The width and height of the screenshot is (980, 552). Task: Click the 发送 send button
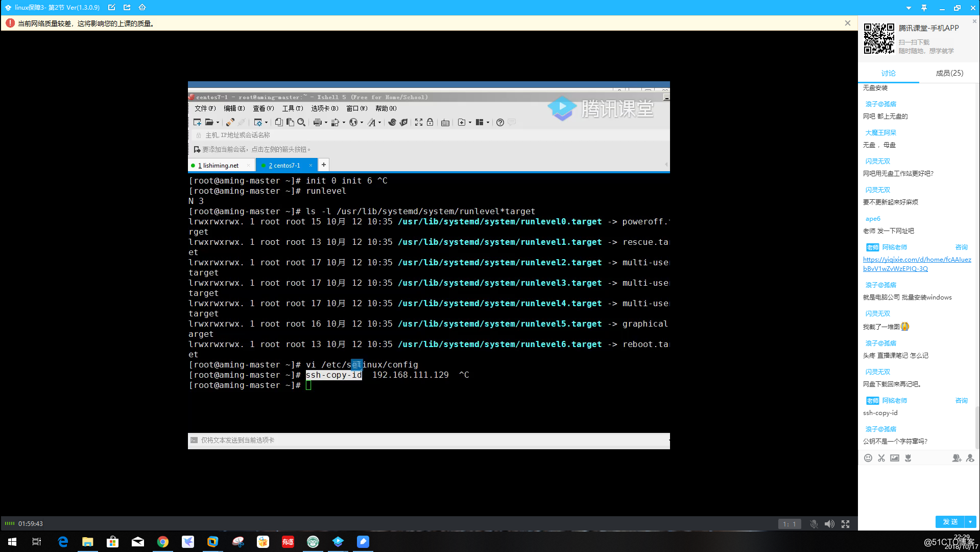pos(950,522)
